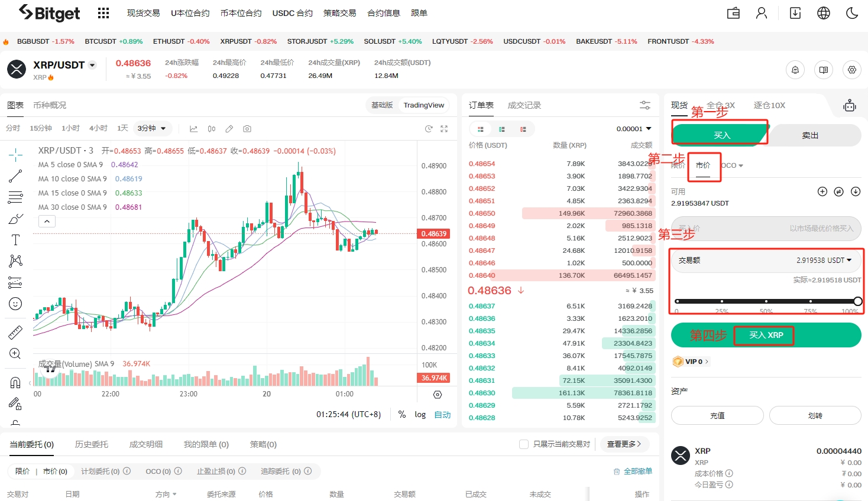Select the zoom in chart tool
This screenshot has width=868, height=501.
tap(16, 354)
